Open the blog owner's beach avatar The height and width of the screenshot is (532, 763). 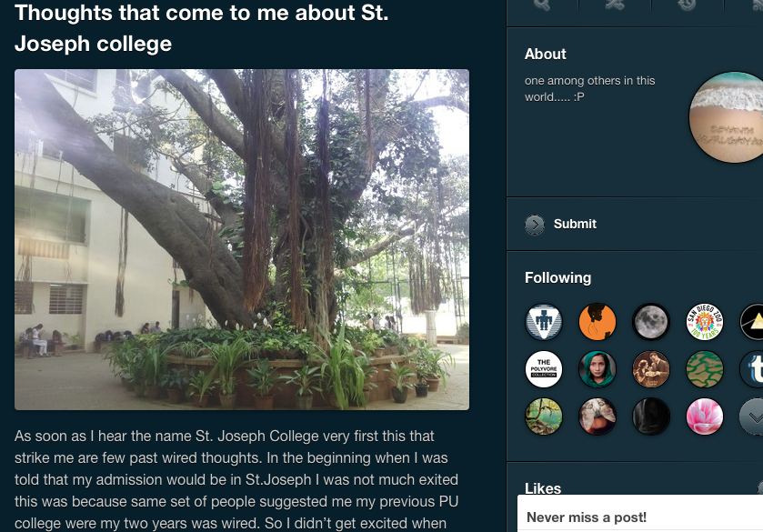click(x=726, y=117)
